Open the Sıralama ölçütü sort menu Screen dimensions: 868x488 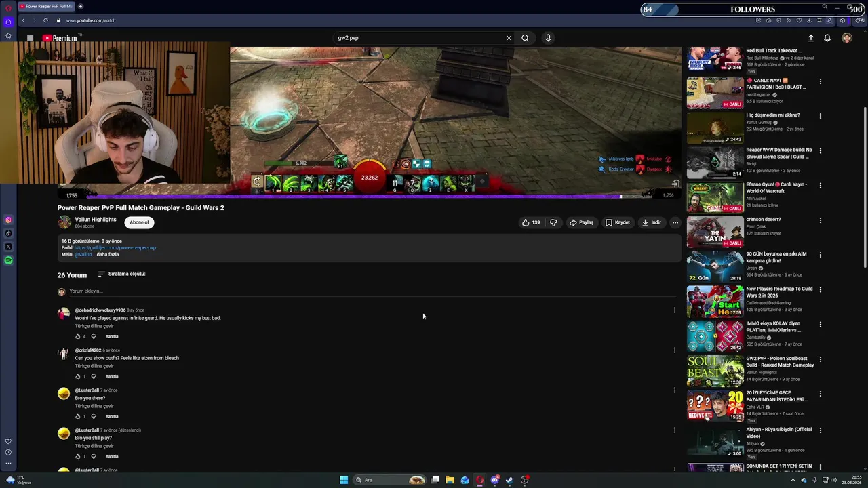click(x=122, y=274)
